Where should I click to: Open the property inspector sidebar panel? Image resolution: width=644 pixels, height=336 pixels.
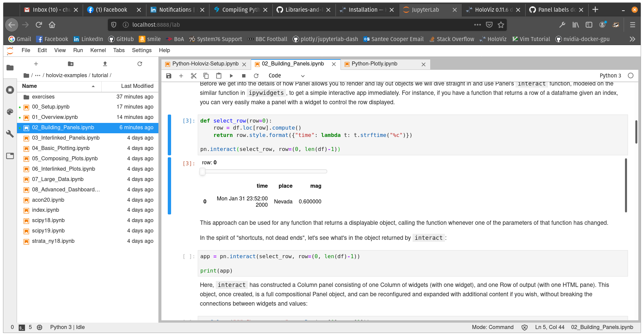point(10,134)
